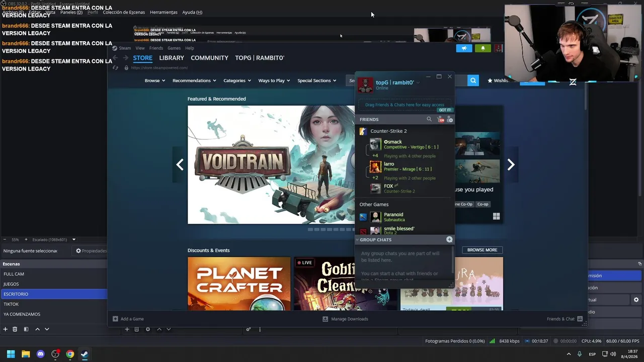Zoom in OBS preview with plus
The height and width of the screenshot is (362, 644).
tap(26, 239)
